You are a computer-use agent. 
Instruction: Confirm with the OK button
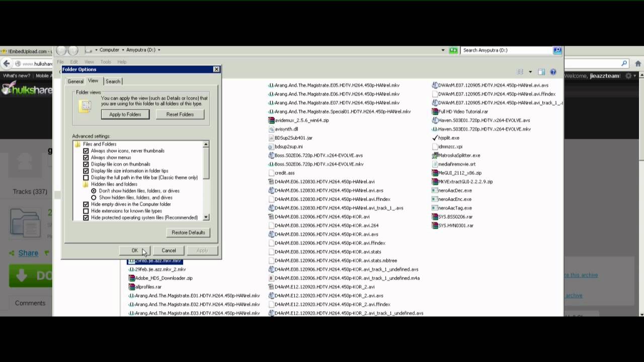pyautogui.click(x=134, y=250)
